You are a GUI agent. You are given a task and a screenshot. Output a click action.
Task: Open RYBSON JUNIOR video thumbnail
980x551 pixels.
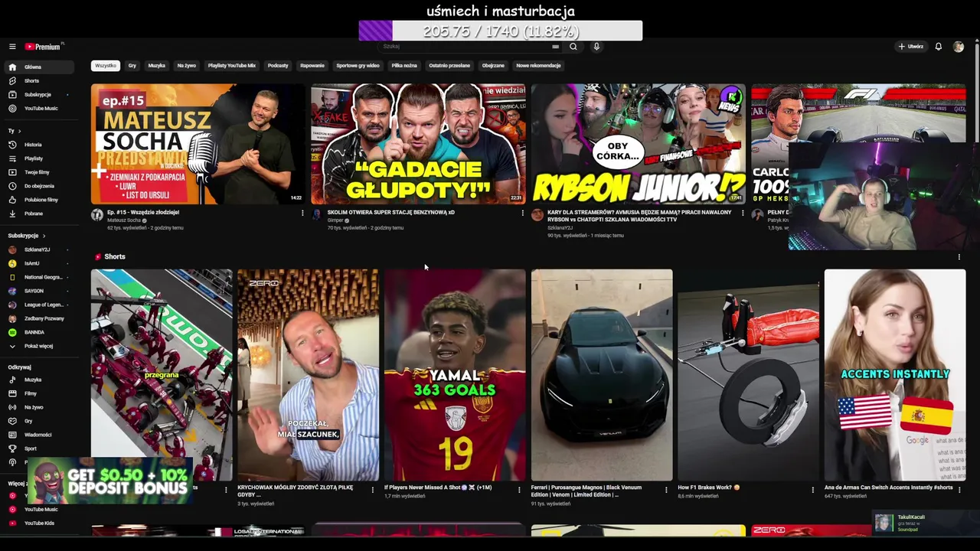click(x=638, y=144)
